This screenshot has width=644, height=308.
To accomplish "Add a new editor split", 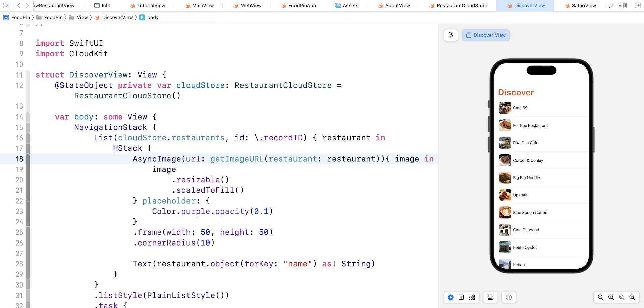I will coord(637,5).
